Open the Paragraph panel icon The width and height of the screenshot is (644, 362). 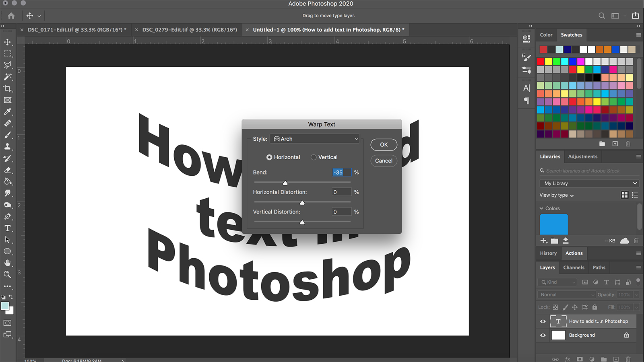[x=526, y=101]
